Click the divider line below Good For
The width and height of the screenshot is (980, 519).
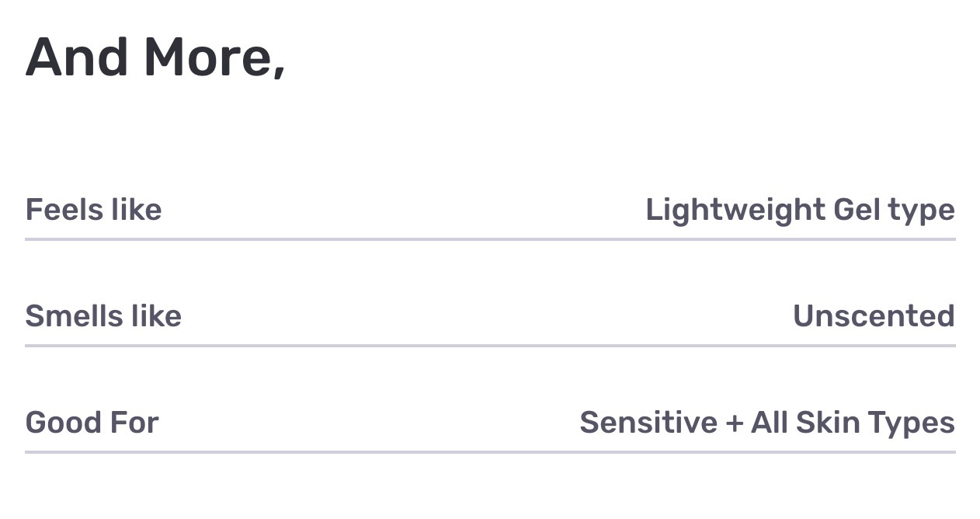click(490, 451)
